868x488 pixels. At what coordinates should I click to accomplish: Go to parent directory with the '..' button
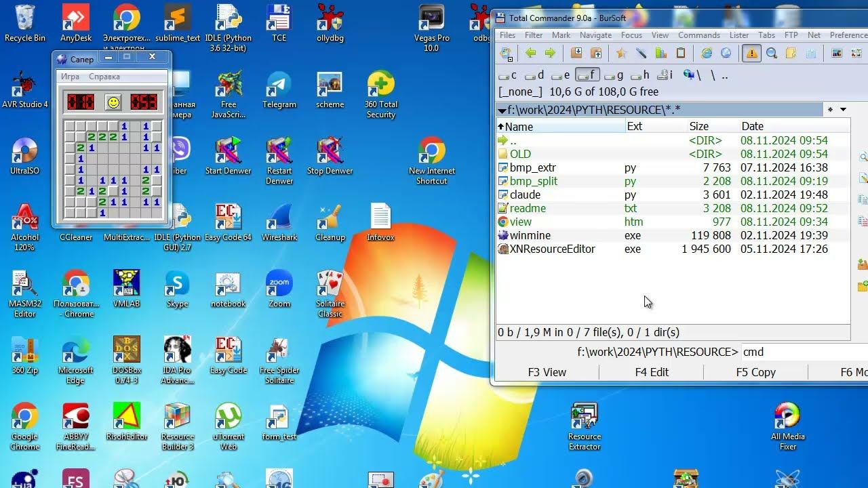pos(724,75)
